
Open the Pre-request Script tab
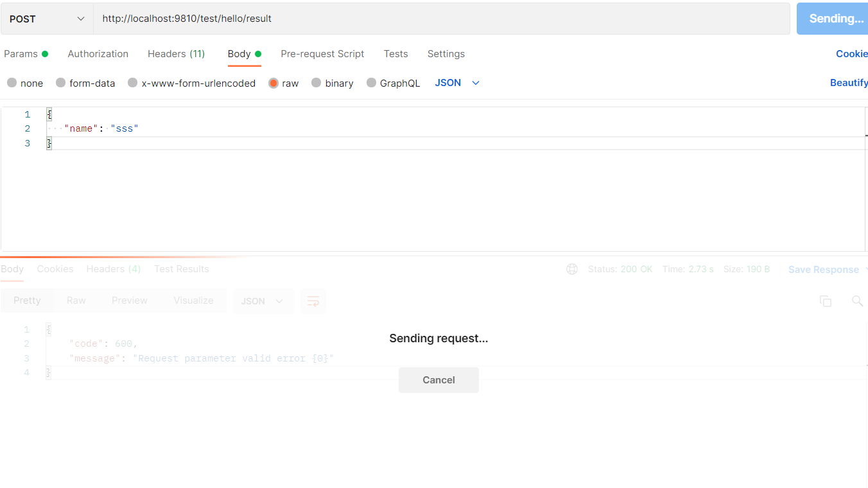(x=322, y=54)
